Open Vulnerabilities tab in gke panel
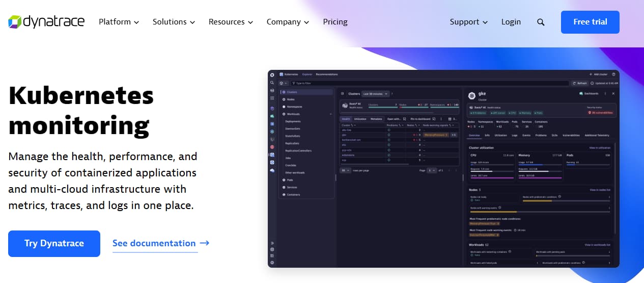The image size is (644, 283). (571, 136)
